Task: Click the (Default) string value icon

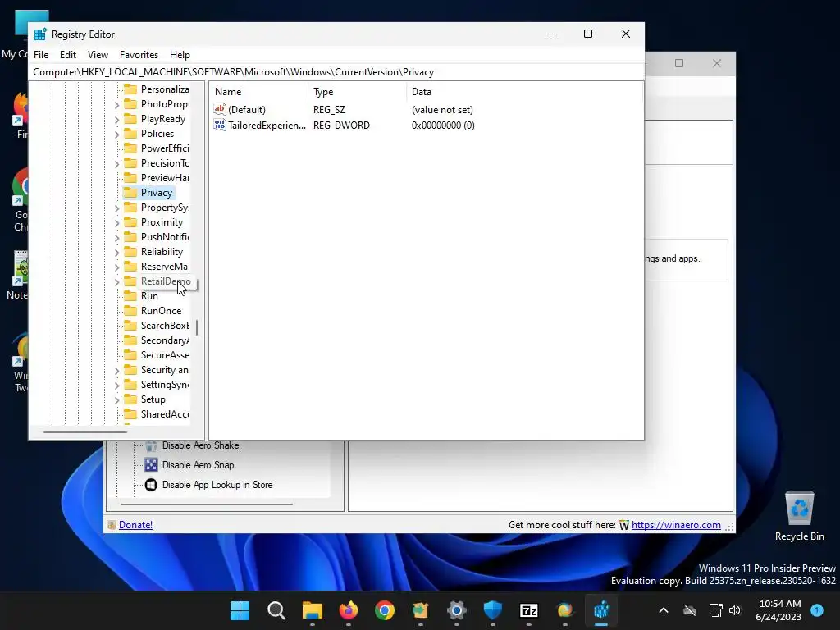Action: (220, 109)
